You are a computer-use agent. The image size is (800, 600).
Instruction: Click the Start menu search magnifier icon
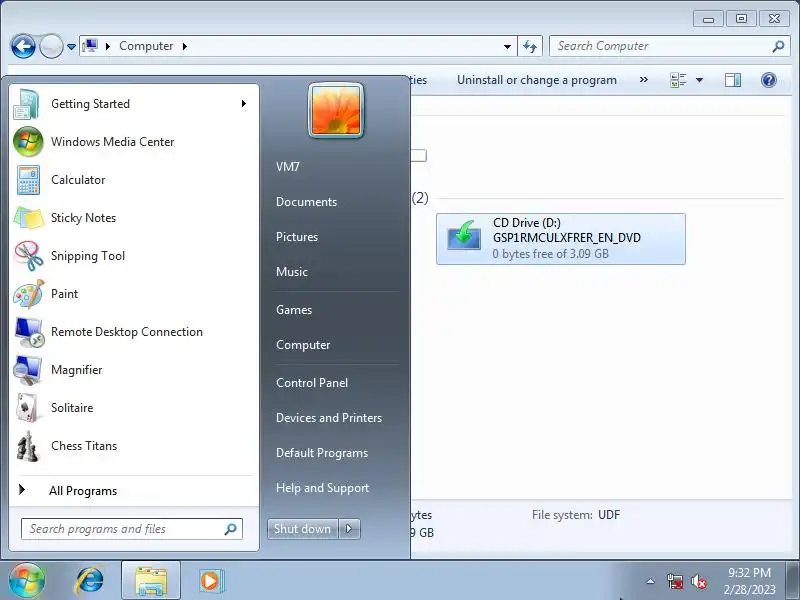coord(231,529)
